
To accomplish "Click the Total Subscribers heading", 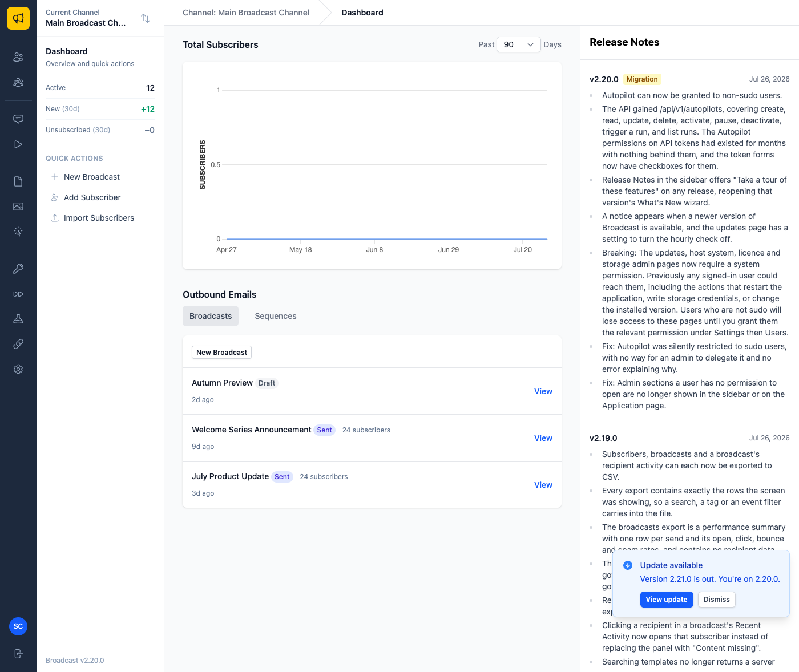I will (220, 44).
